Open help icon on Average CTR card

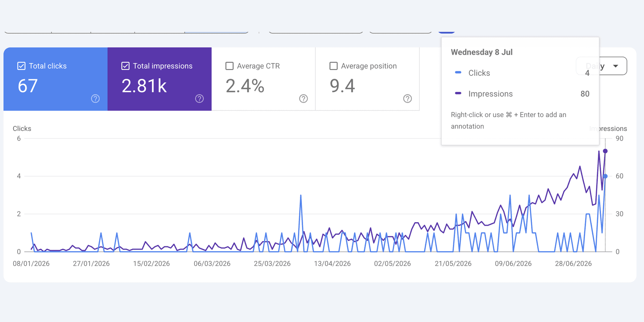pos(303,99)
